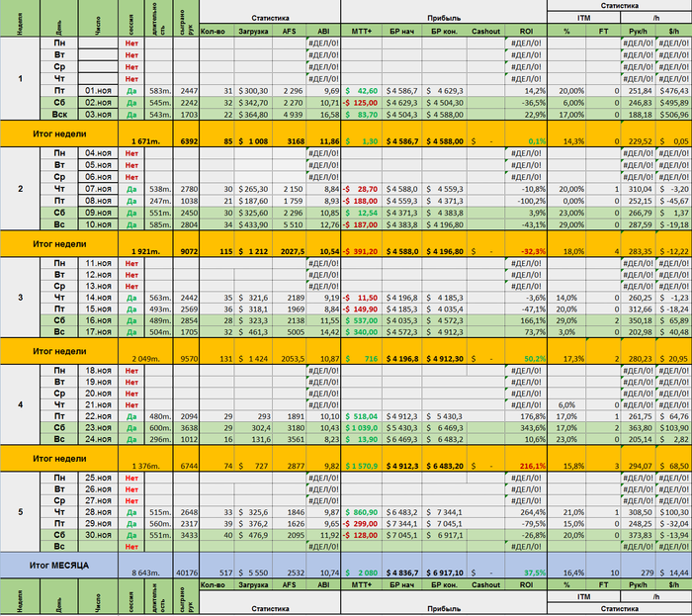This screenshot has height=616, width=692.
Task: Click the MTT+ column header at top
Action: [361, 31]
